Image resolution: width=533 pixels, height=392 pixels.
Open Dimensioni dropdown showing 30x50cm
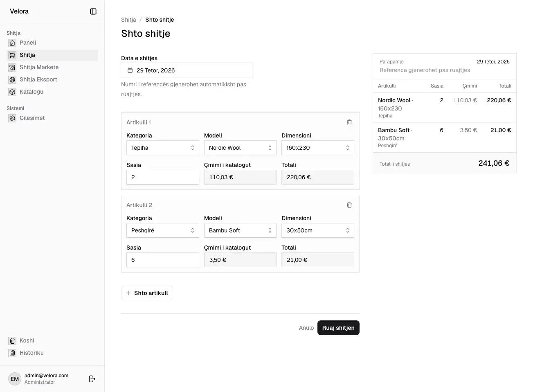[318, 230]
